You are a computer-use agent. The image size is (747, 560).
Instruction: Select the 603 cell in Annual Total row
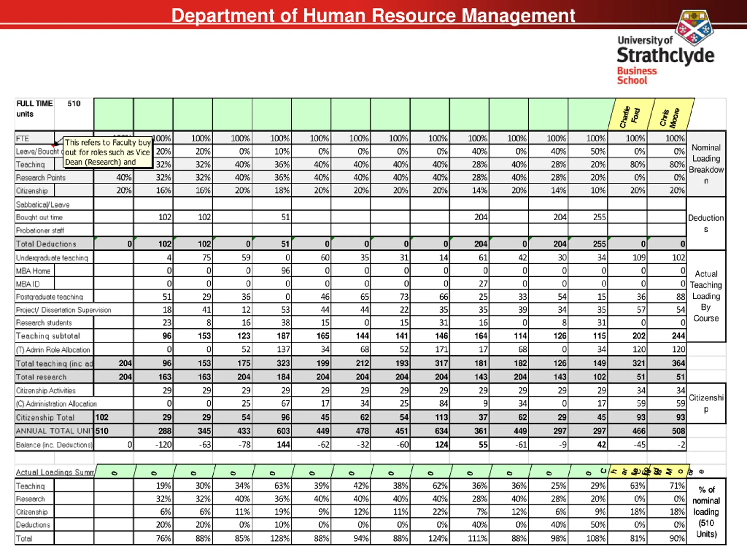(x=272, y=431)
